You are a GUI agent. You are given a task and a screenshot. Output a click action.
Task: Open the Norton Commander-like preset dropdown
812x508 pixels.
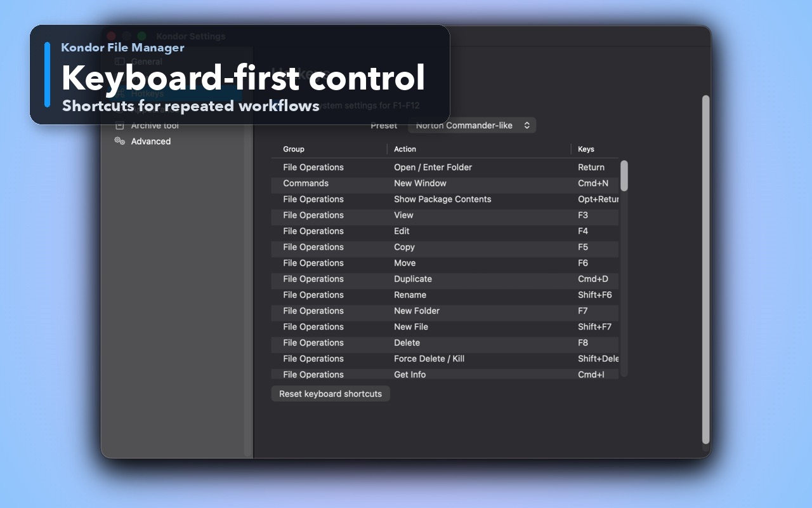pyautogui.click(x=472, y=125)
